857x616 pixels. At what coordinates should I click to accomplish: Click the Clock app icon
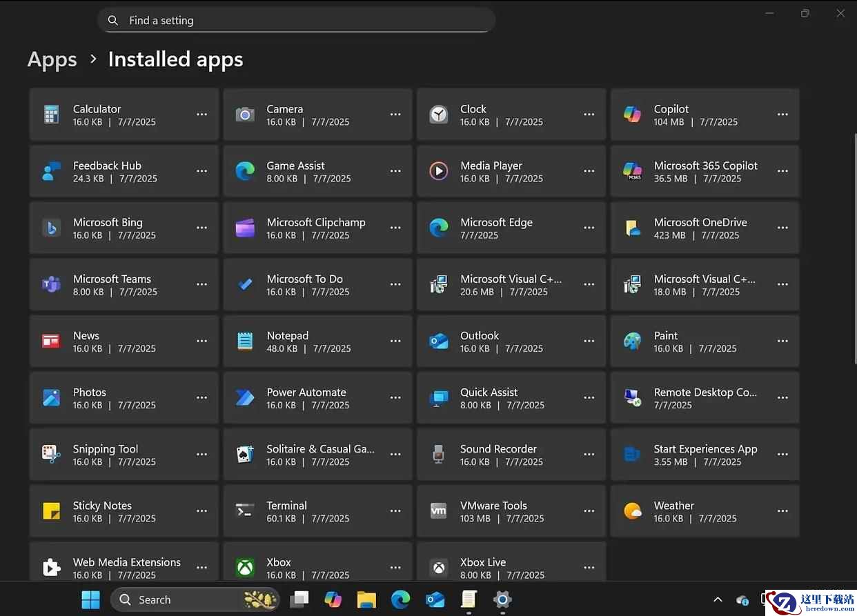tap(439, 115)
